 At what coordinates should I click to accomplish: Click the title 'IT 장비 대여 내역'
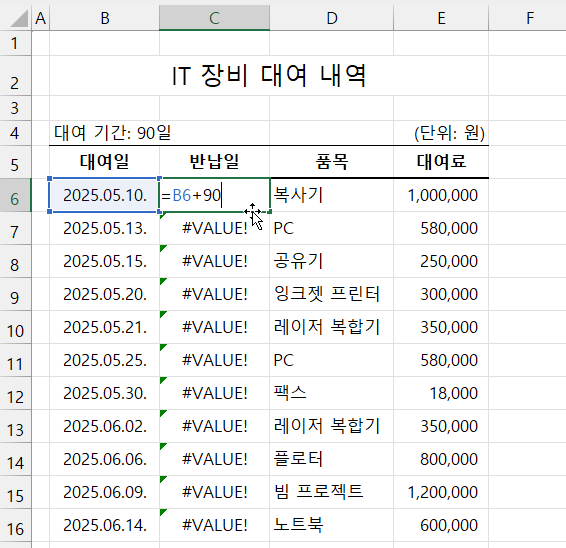[x=269, y=75]
